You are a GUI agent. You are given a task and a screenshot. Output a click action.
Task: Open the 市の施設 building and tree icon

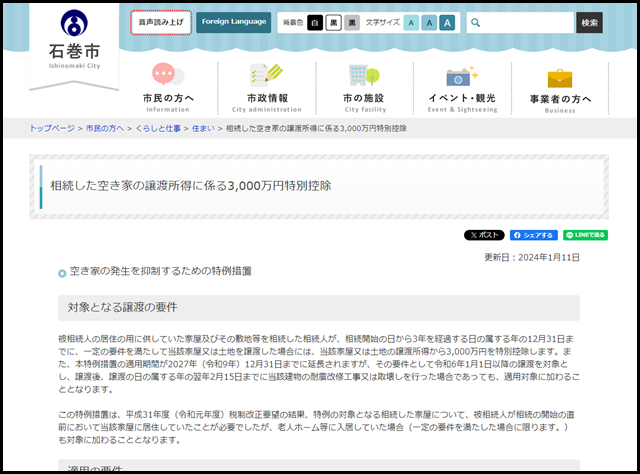364,75
